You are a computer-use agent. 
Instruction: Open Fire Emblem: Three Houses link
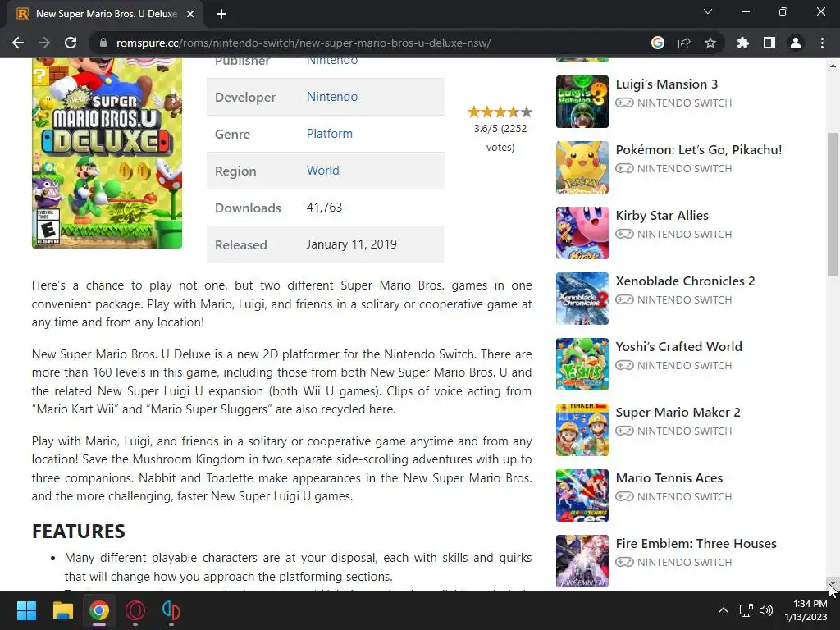[696, 543]
